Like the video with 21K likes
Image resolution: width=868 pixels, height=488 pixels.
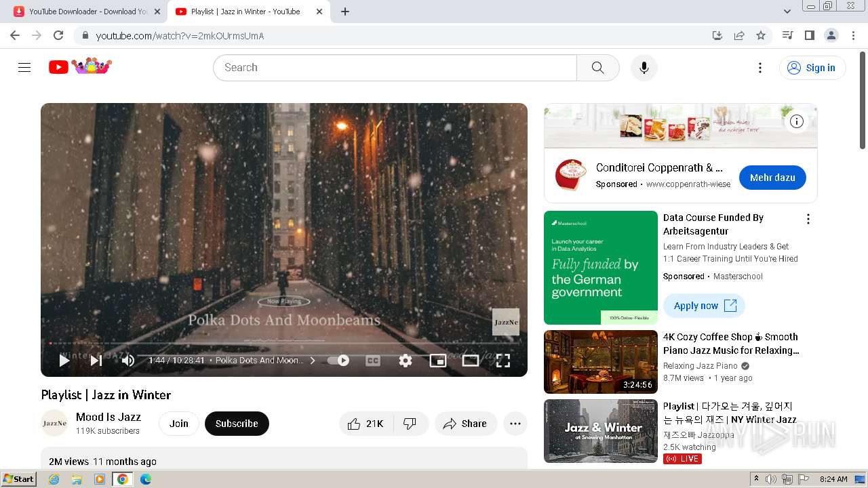point(366,424)
